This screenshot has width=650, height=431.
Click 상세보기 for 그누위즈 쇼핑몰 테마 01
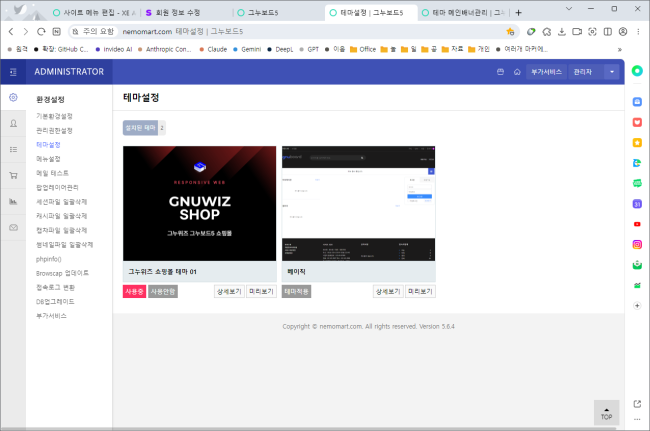click(x=229, y=291)
